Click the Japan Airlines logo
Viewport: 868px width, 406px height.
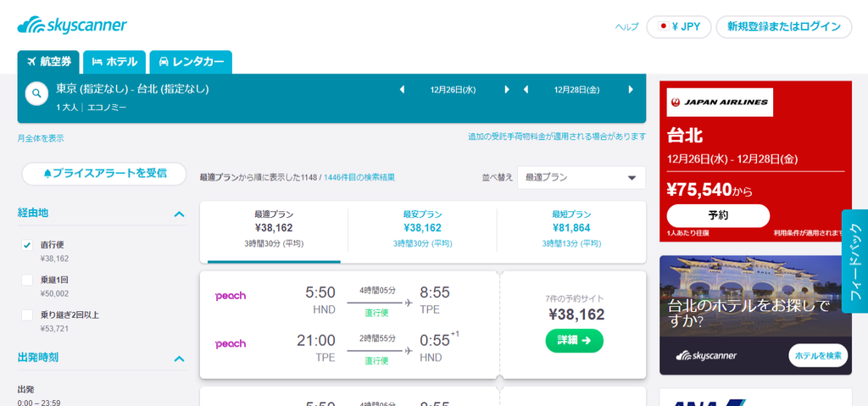point(720,103)
